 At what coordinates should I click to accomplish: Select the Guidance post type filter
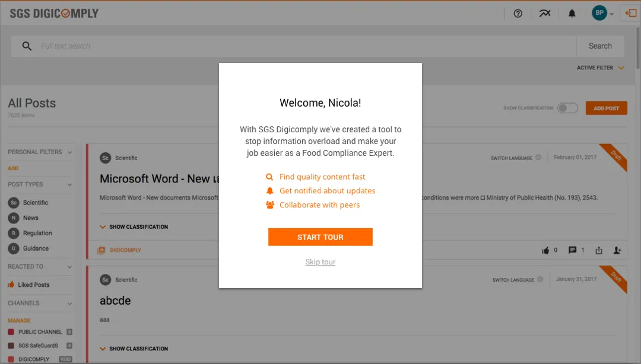28,248
